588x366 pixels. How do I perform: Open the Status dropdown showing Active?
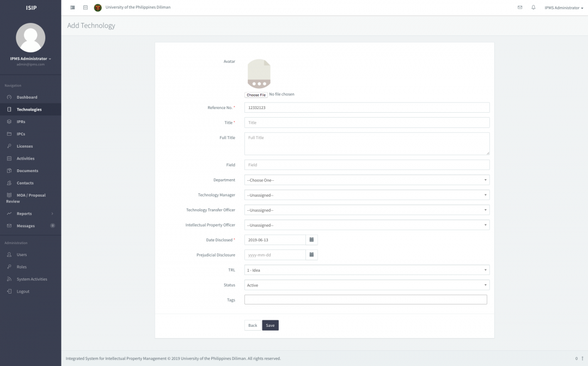tap(367, 285)
